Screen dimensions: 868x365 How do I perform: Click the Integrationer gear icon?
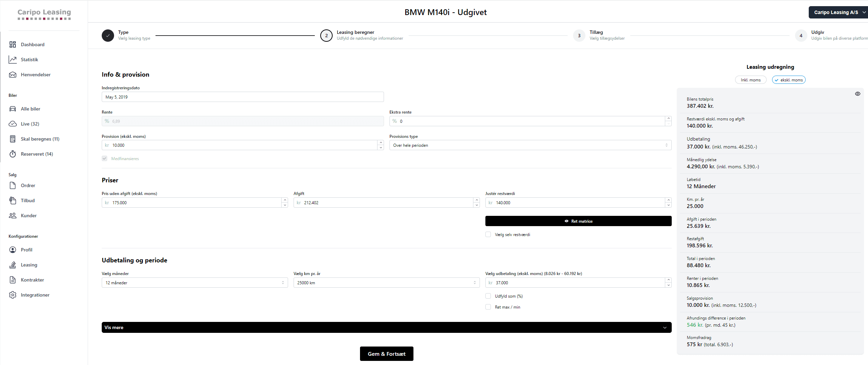click(13, 295)
